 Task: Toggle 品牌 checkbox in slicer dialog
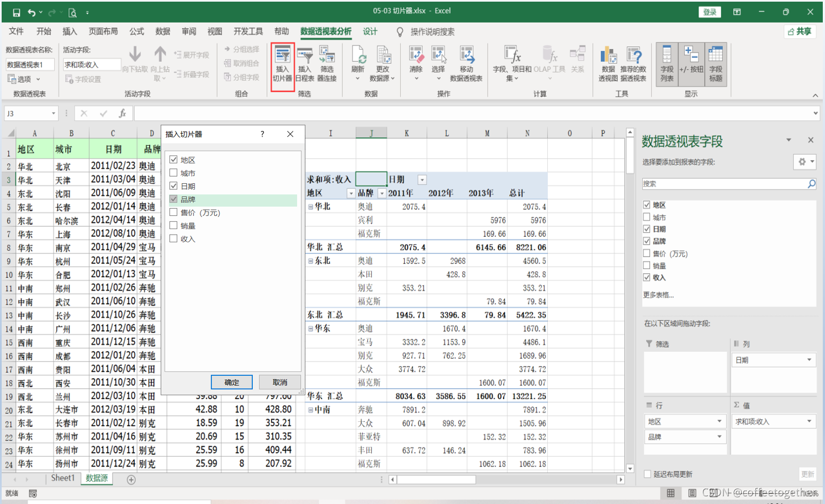coord(173,199)
